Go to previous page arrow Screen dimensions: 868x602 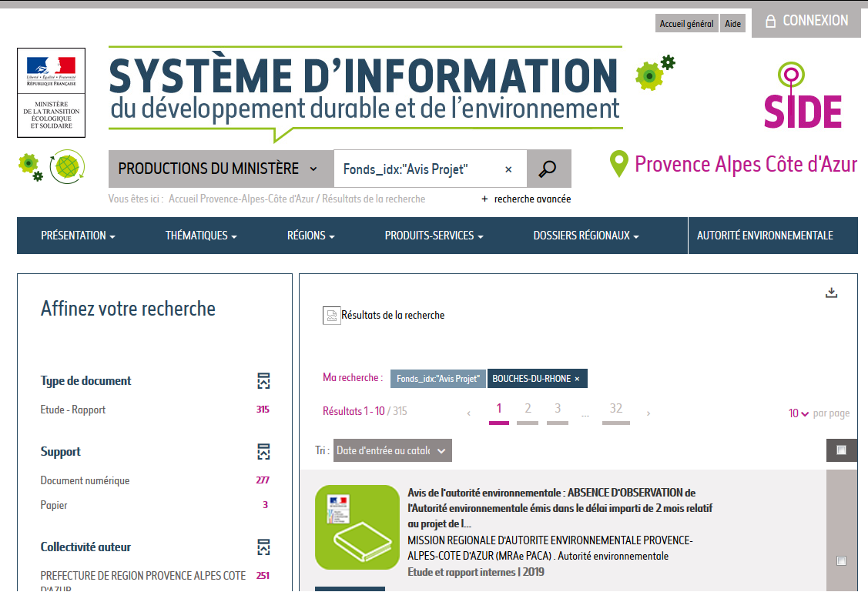point(469,413)
